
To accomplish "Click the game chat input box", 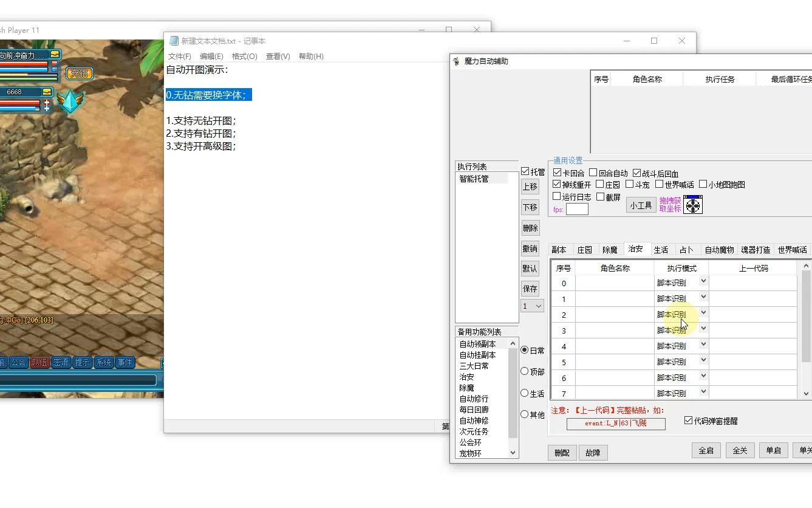I will 78,380.
